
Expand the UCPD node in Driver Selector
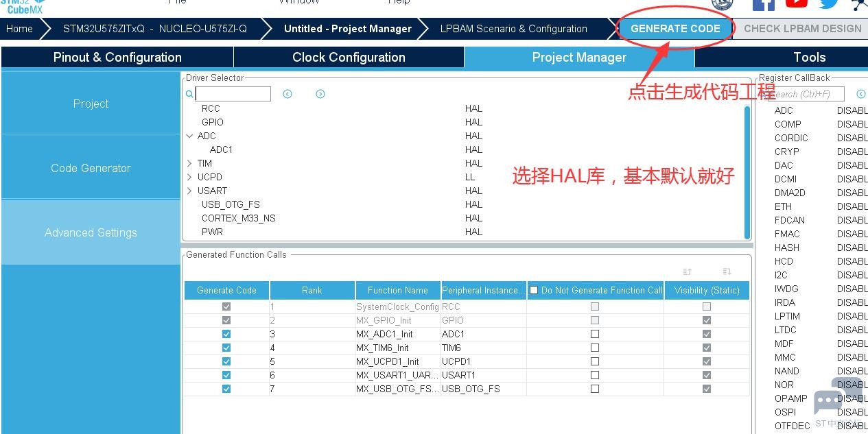(189, 177)
